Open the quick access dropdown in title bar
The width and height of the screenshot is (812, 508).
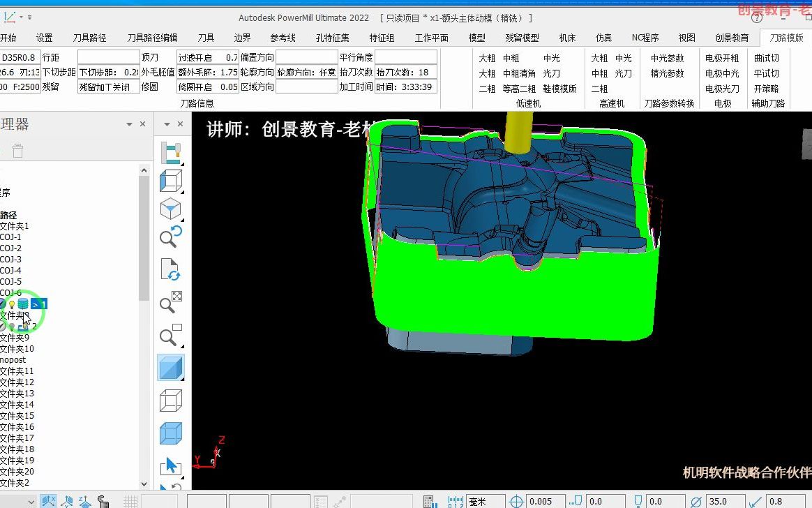[x=29, y=17]
